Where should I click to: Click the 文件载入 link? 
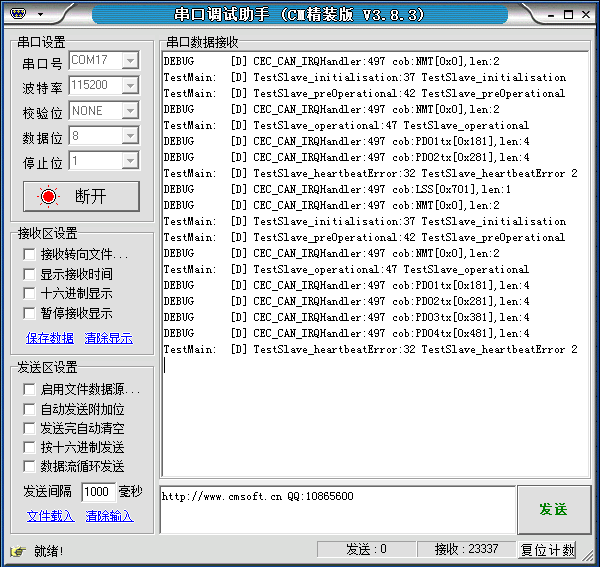coord(51,516)
